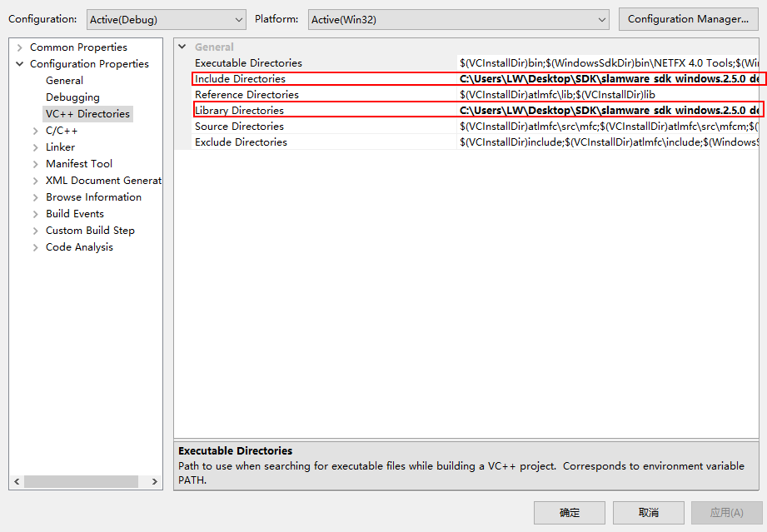767x532 pixels.
Task: Select the Manifest Tool item
Action: (x=79, y=163)
